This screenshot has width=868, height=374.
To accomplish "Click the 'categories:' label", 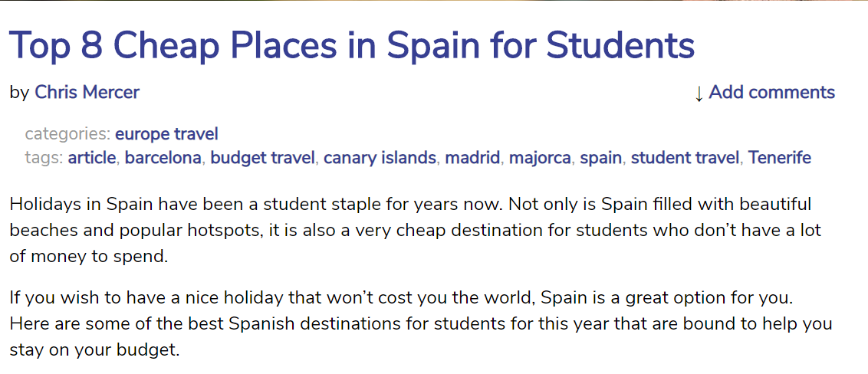I will click(x=67, y=134).
